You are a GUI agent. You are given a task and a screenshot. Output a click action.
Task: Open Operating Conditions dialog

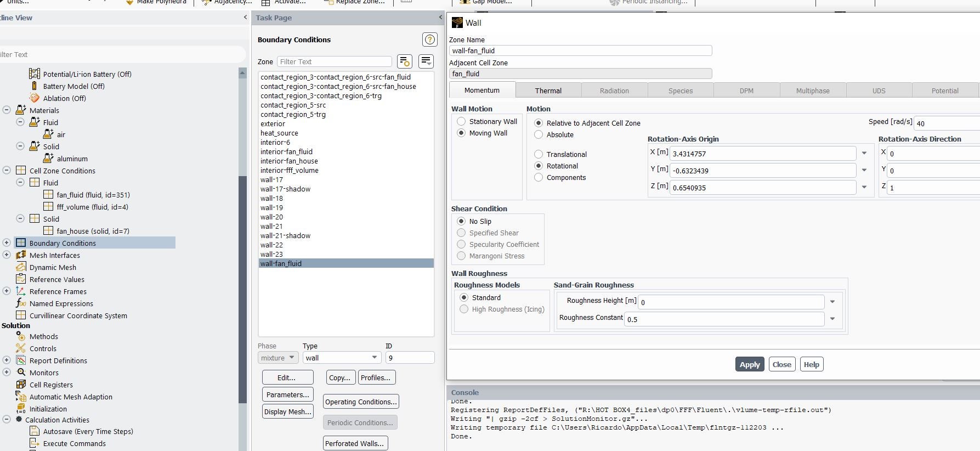point(361,402)
